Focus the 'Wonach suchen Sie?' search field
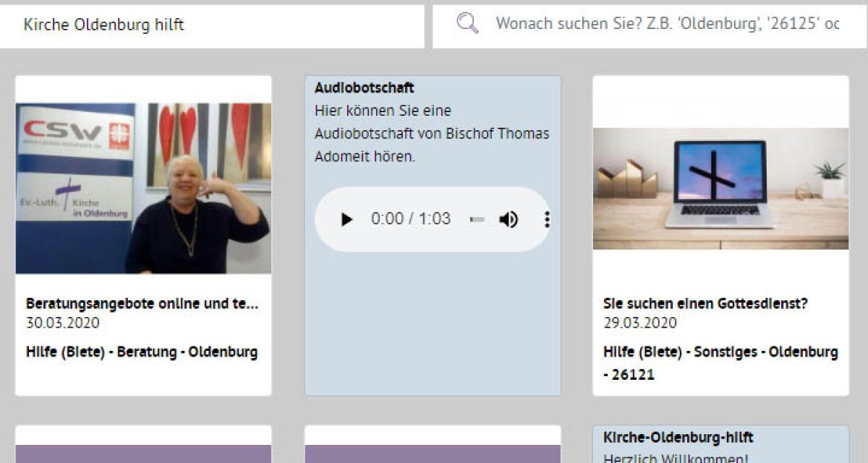868x463 pixels. tap(665, 24)
